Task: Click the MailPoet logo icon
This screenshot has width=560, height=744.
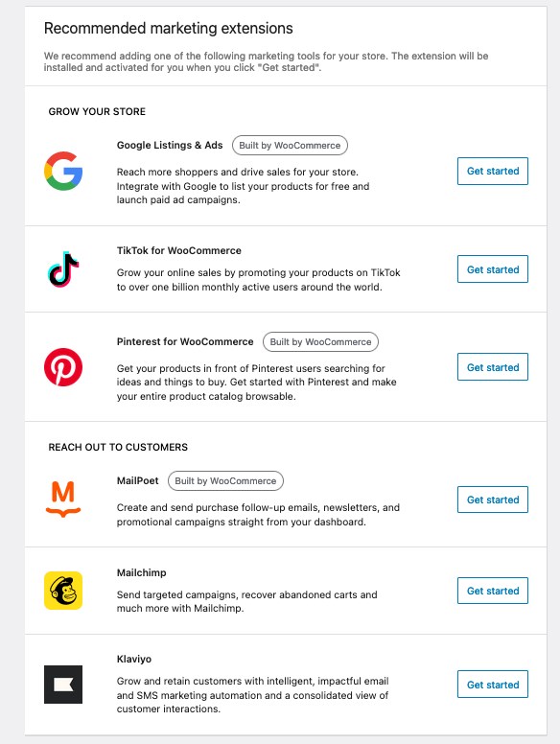Action: coord(63,499)
